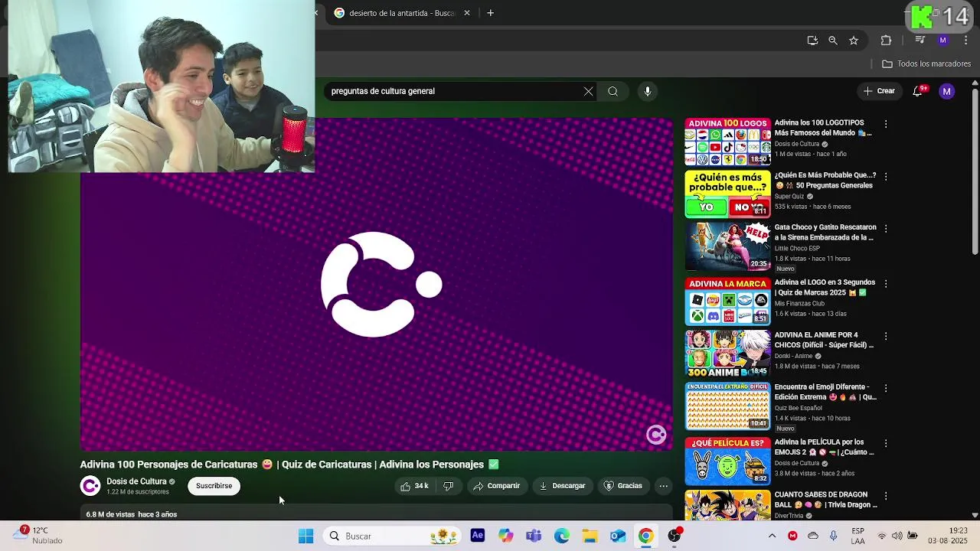Screen dimensions: 980x551
Task: Click the Windows taskbar Buscar box
Action: pos(392,536)
